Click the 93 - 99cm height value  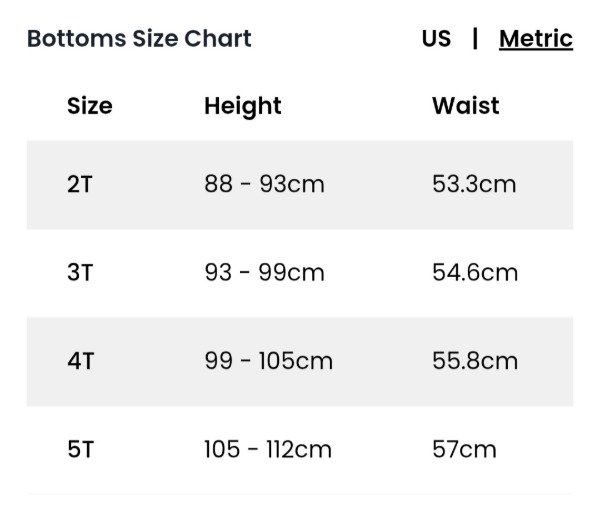coord(264,273)
